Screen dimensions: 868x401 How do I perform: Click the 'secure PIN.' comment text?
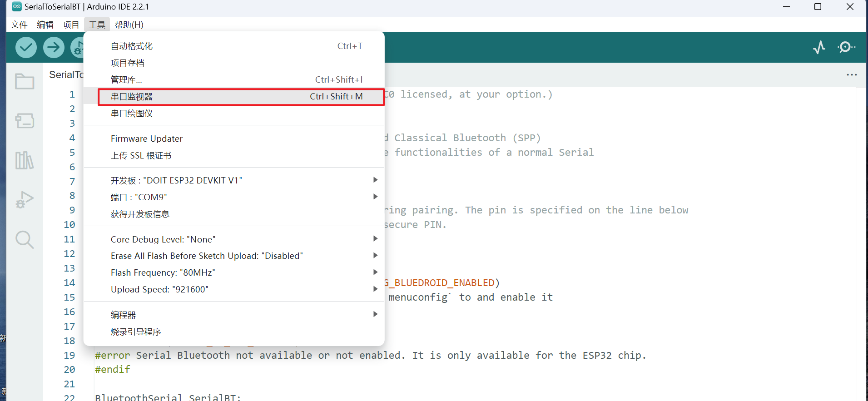(415, 224)
